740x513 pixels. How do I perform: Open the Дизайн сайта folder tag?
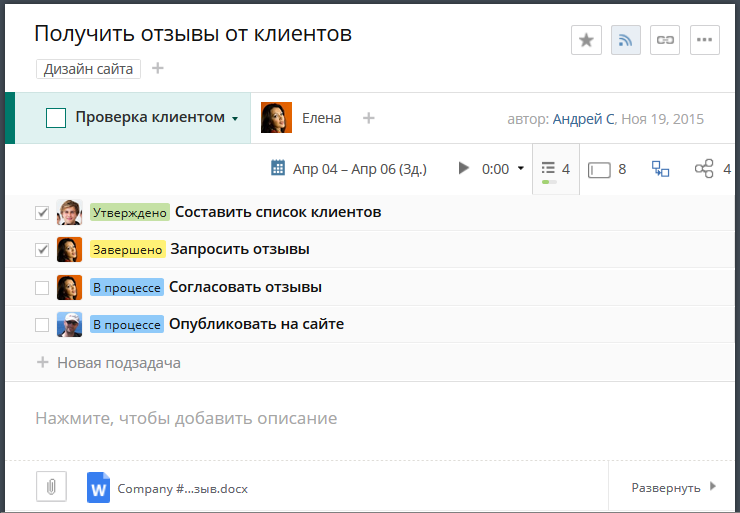tap(88, 69)
